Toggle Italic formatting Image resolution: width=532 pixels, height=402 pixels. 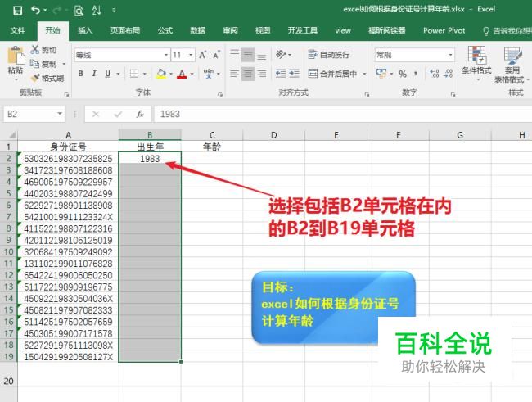94,74
